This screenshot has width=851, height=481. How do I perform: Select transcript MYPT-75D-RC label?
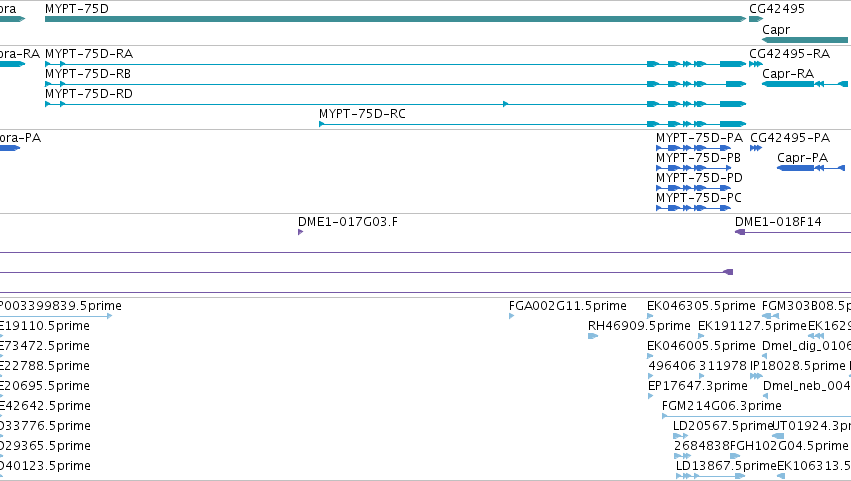coord(362,114)
